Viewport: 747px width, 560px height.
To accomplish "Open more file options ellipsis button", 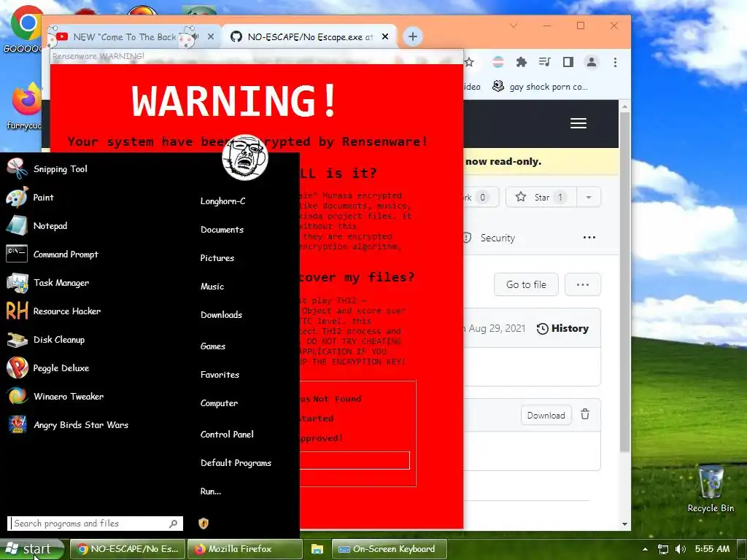I will [x=583, y=285].
